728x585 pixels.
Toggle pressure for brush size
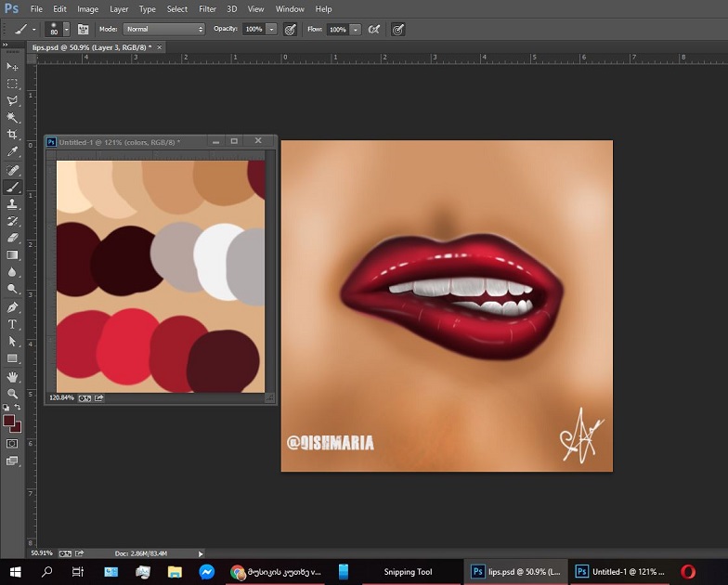click(397, 30)
